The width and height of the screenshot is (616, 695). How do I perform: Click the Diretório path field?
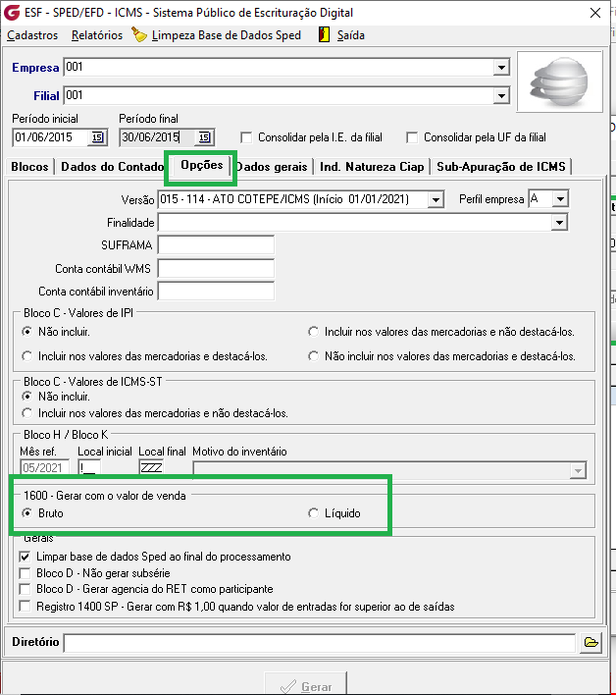tap(320, 643)
